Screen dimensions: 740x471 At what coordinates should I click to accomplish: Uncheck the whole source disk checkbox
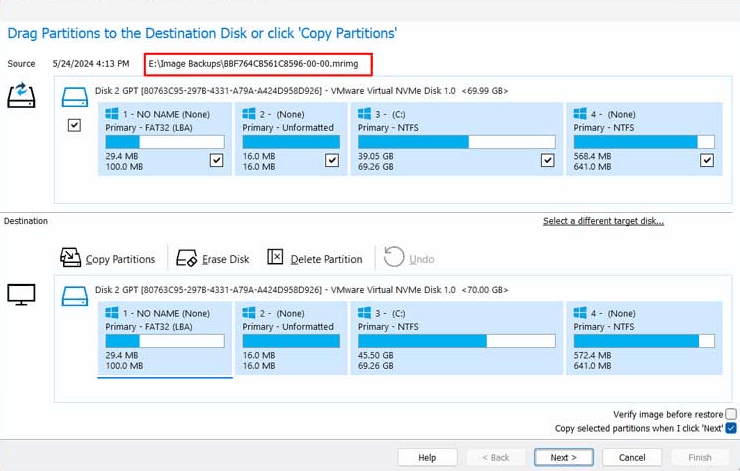pos(74,125)
